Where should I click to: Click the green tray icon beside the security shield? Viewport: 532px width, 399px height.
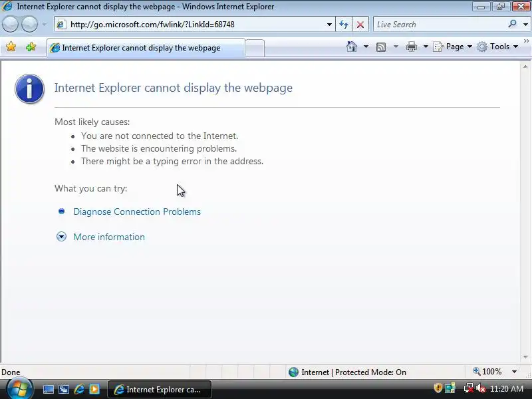tap(450, 388)
